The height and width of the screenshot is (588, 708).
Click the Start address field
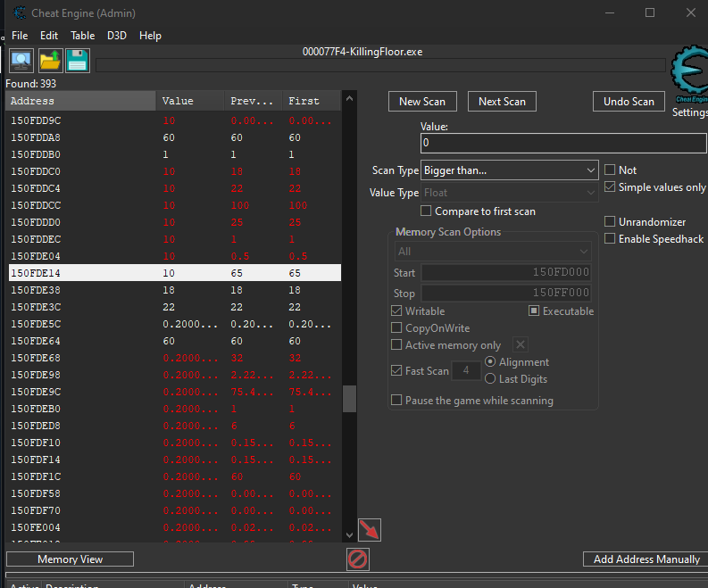tap(506, 272)
